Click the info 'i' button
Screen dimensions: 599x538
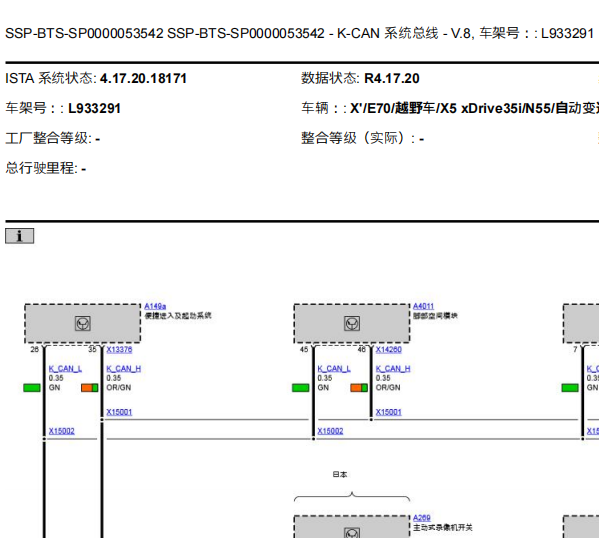pos(19,236)
